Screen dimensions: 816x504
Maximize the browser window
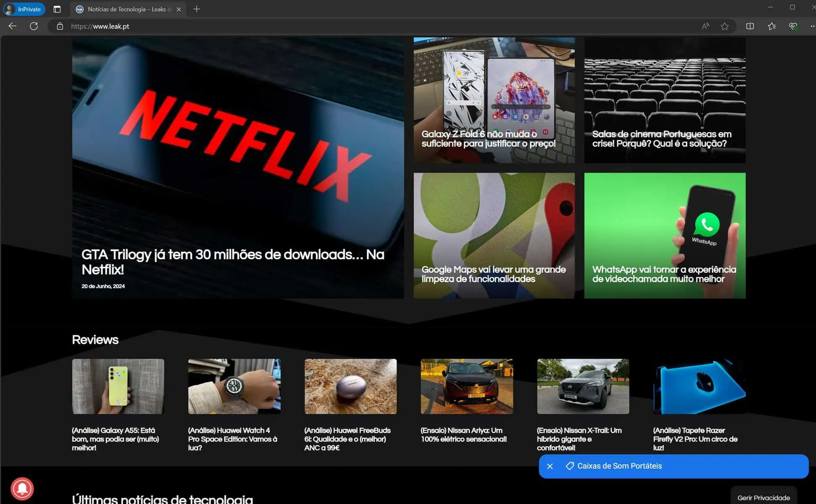(x=792, y=7)
